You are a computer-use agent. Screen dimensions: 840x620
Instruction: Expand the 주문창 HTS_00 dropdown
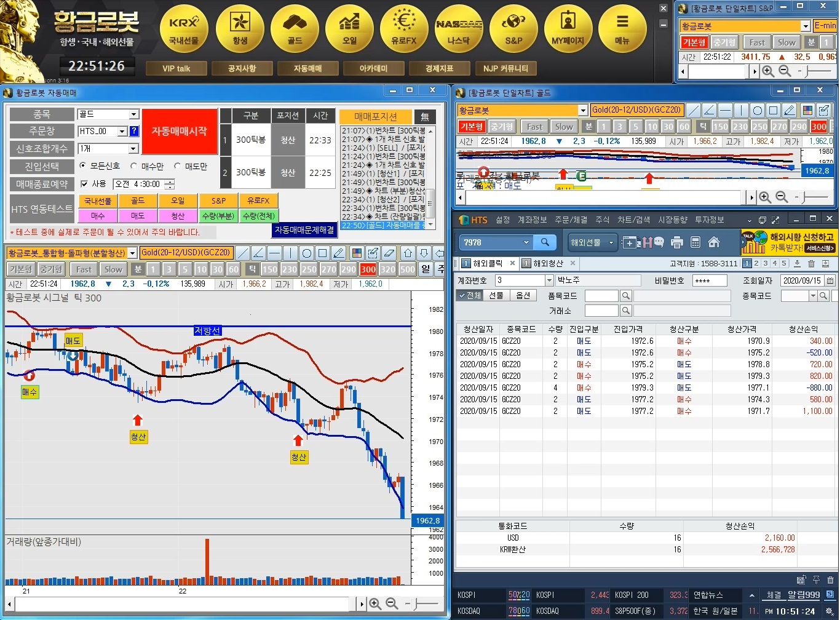[x=122, y=131]
